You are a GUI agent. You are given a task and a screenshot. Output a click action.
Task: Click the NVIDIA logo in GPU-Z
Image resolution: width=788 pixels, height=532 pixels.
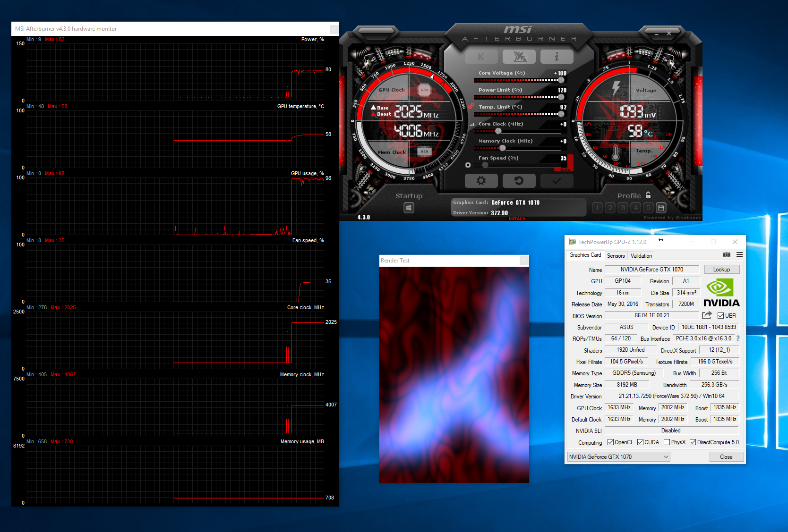click(721, 293)
